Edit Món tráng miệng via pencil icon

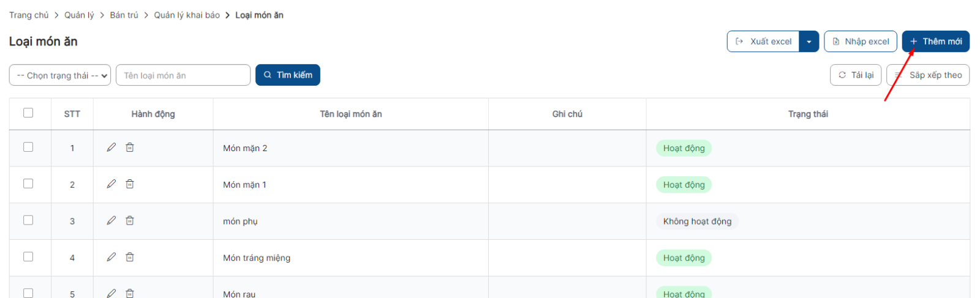(111, 258)
